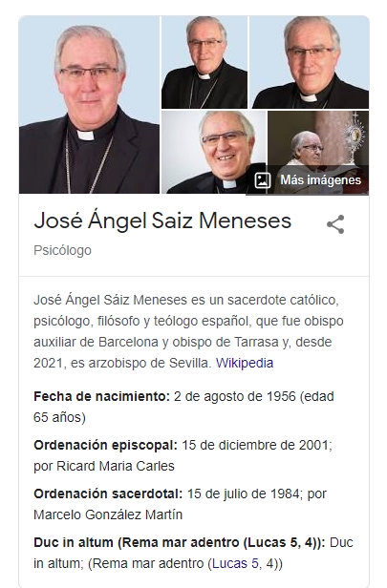Screen dimensions: 387x588
Task: Click the birth date 2 de agosto de 1956
Action: pos(235,396)
